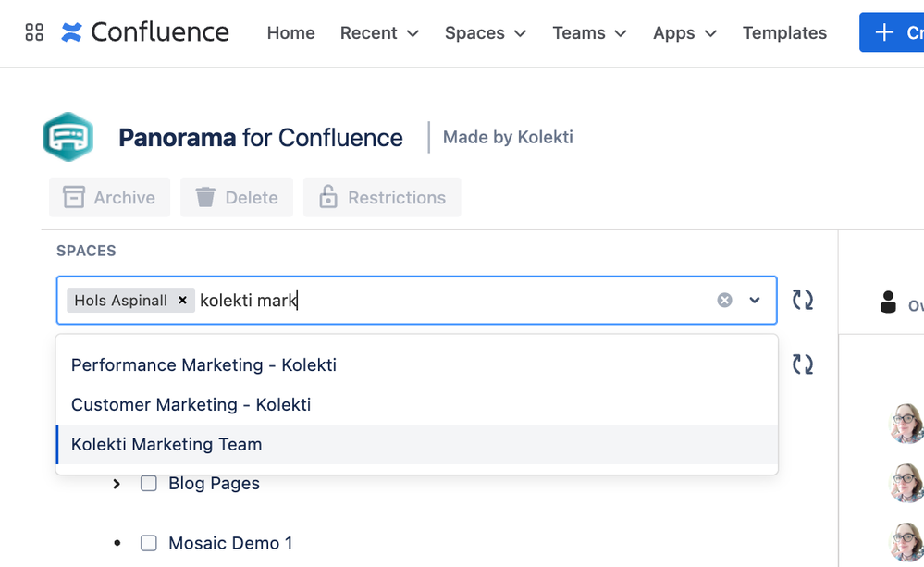The width and height of the screenshot is (924, 567).
Task: Click the Panorama for Confluence app icon
Action: (x=69, y=135)
